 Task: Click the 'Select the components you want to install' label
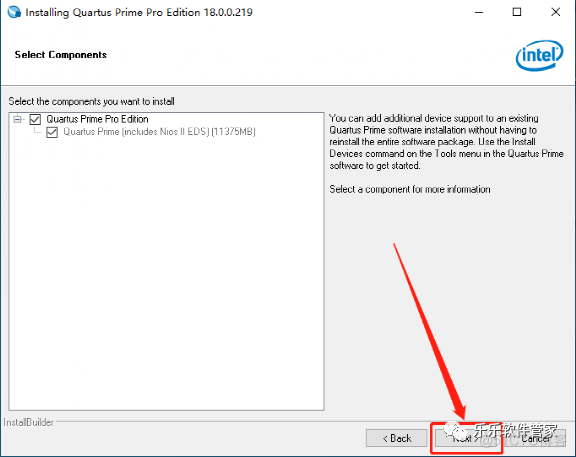pyautogui.click(x=91, y=101)
